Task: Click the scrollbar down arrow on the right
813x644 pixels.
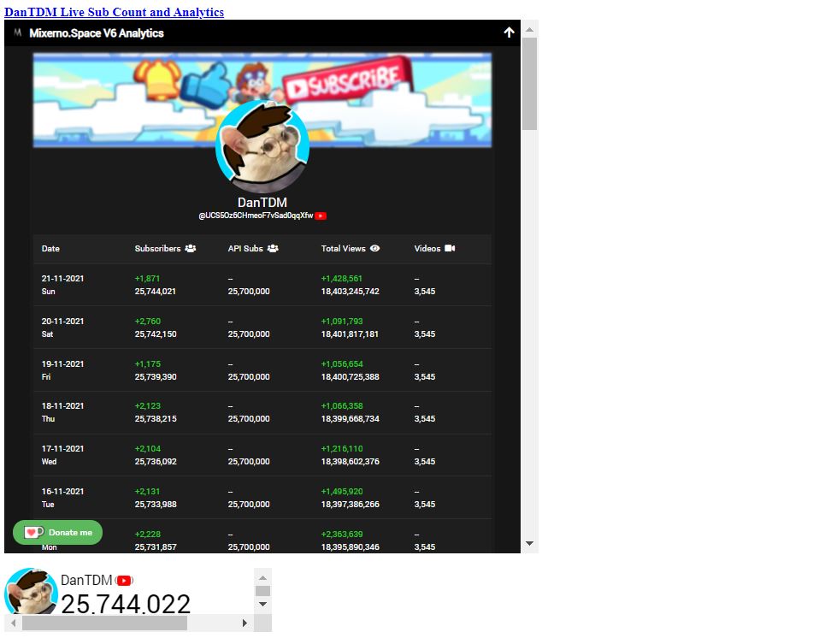Action: coord(530,542)
